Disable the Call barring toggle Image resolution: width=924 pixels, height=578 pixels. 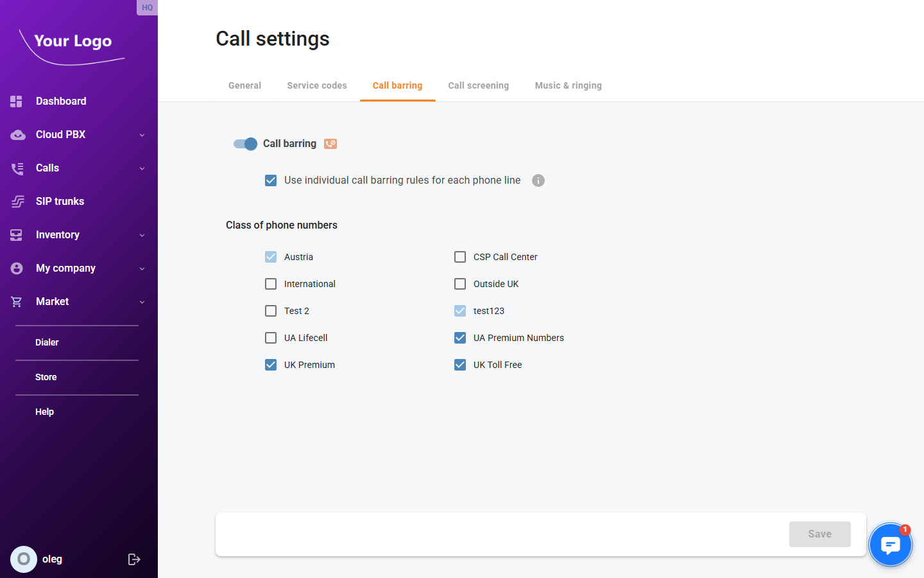(x=244, y=144)
